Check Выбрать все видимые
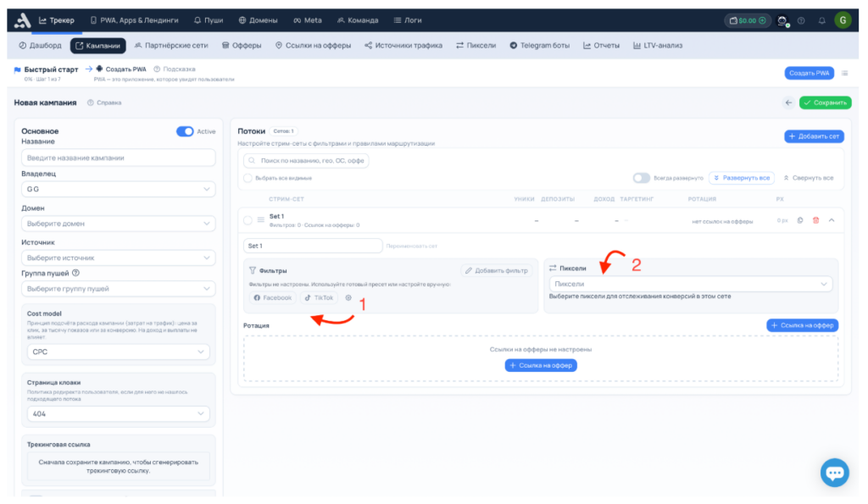The height and width of the screenshot is (504, 868). pos(248,178)
